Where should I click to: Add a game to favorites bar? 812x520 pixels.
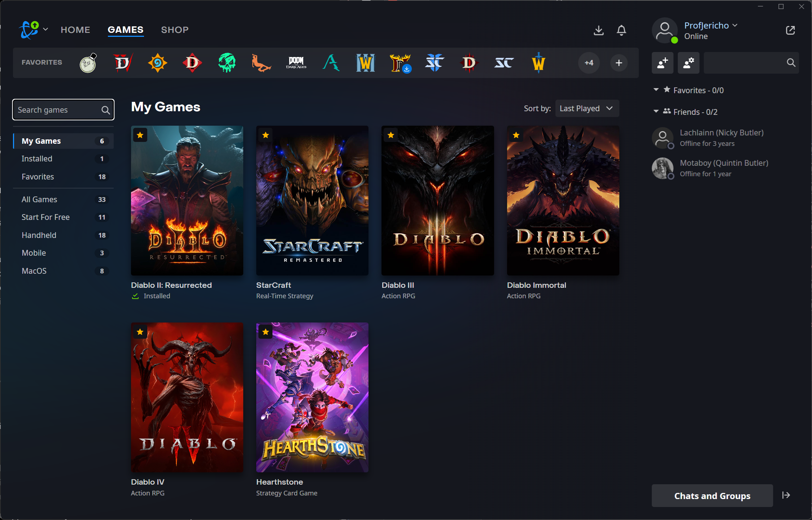[619, 63]
